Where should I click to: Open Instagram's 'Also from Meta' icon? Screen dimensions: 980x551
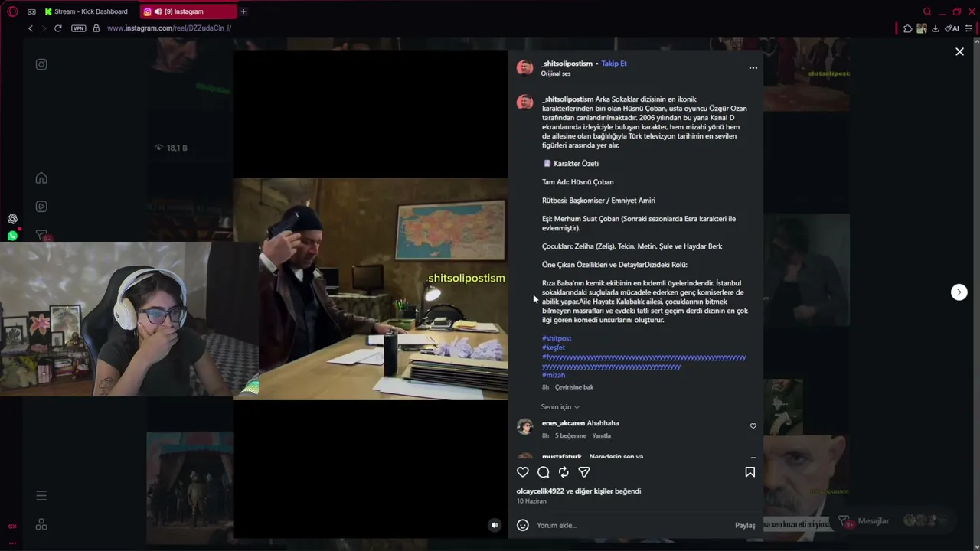tap(41, 524)
